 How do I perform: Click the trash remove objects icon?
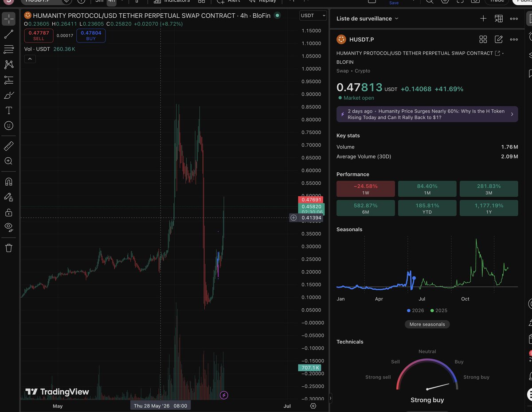pyautogui.click(x=8, y=248)
